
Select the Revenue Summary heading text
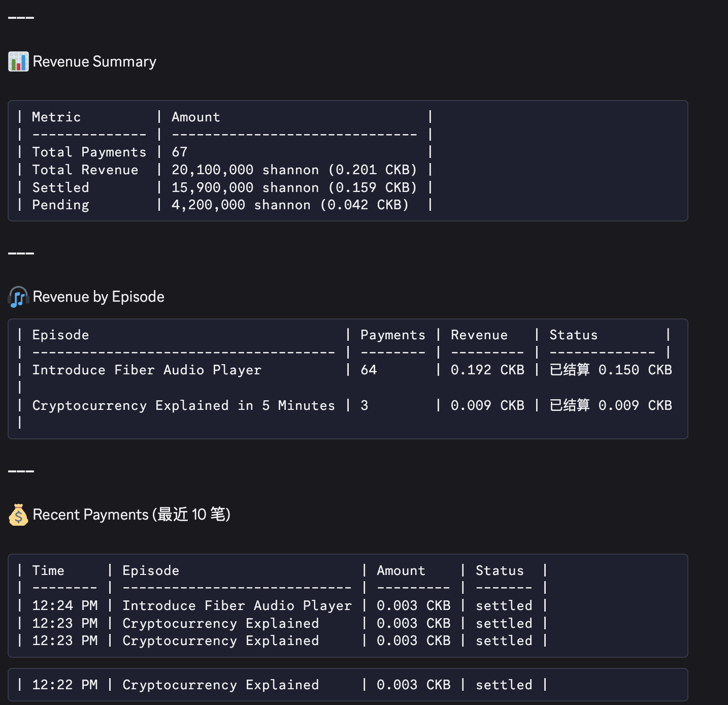pyautogui.click(x=94, y=61)
